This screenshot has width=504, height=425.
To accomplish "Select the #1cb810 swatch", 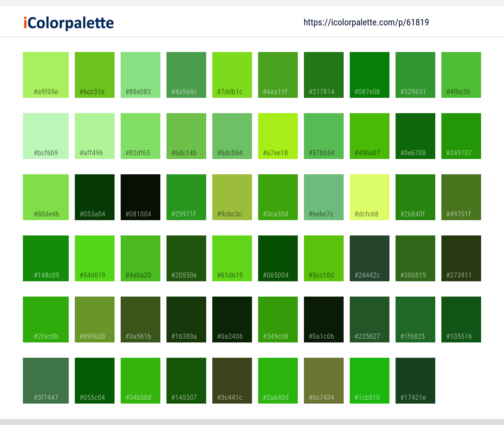I will coord(370,381).
